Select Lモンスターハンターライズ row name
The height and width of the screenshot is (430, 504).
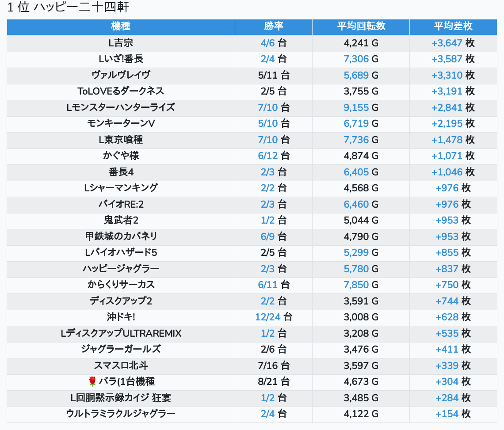click(121, 107)
